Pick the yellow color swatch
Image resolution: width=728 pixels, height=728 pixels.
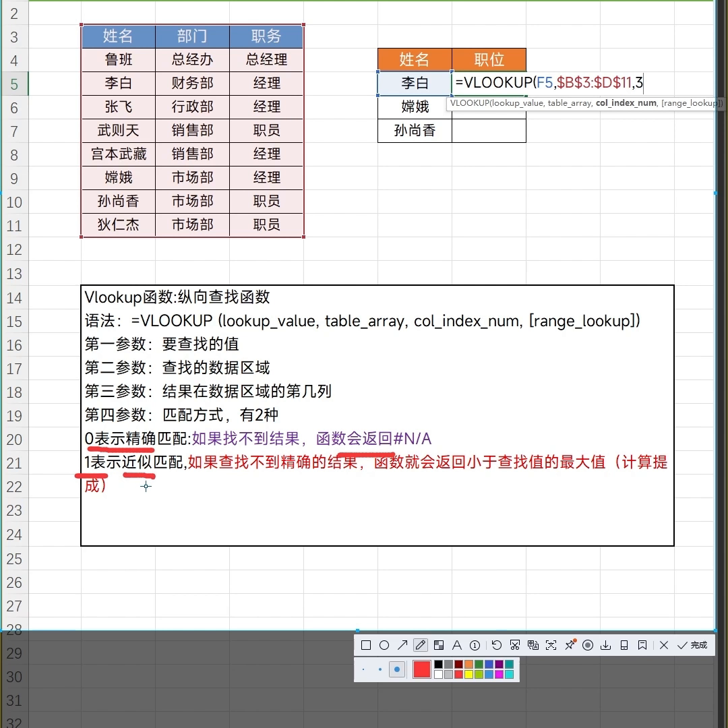click(x=469, y=675)
